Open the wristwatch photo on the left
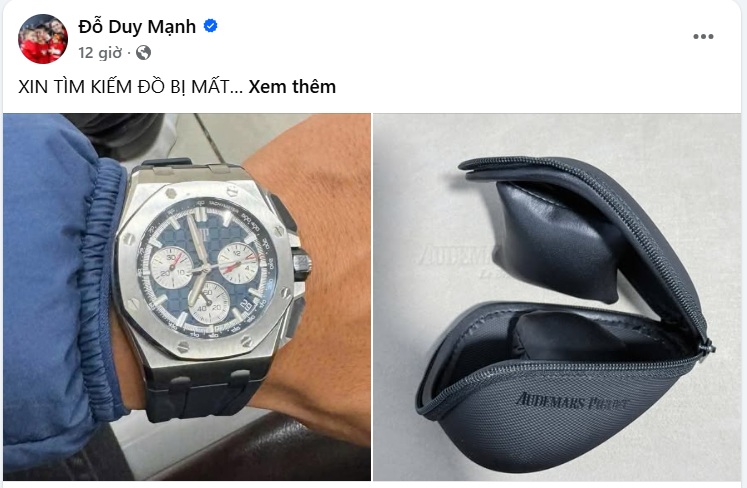The image size is (747, 488). click(x=187, y=296)
